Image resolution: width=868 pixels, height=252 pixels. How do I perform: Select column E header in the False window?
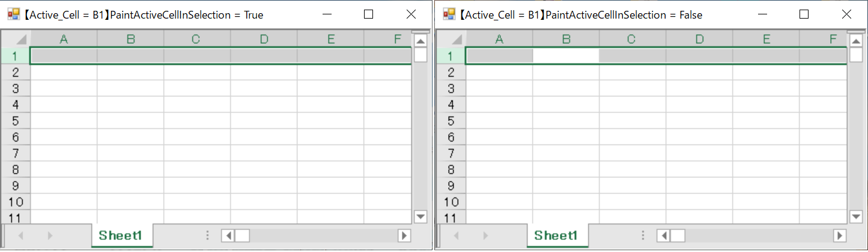(766, 39)
